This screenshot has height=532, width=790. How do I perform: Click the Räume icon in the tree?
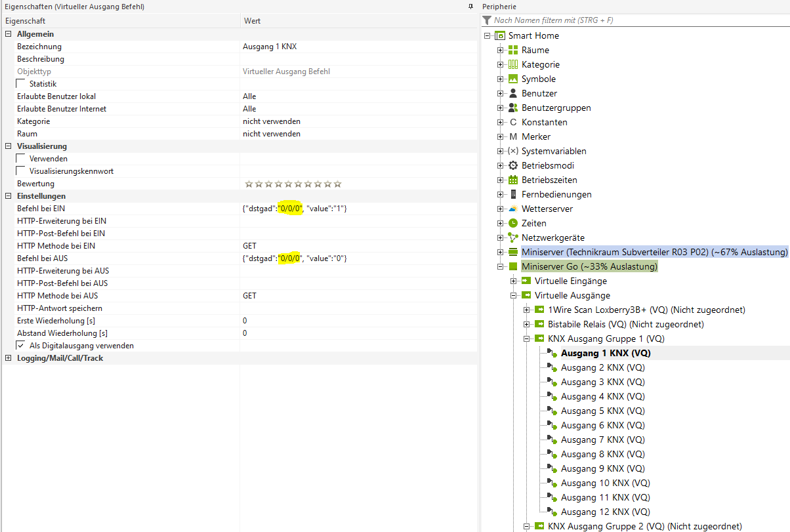[x=513, y=50]
